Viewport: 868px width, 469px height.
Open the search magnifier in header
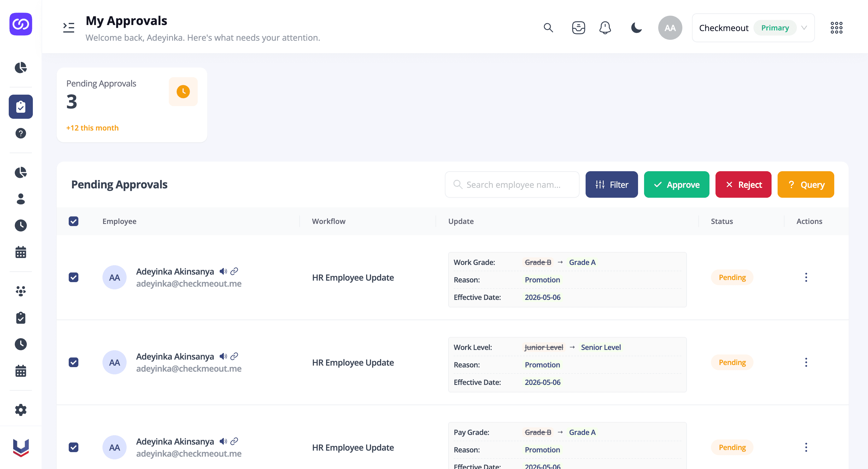point(548,28)
